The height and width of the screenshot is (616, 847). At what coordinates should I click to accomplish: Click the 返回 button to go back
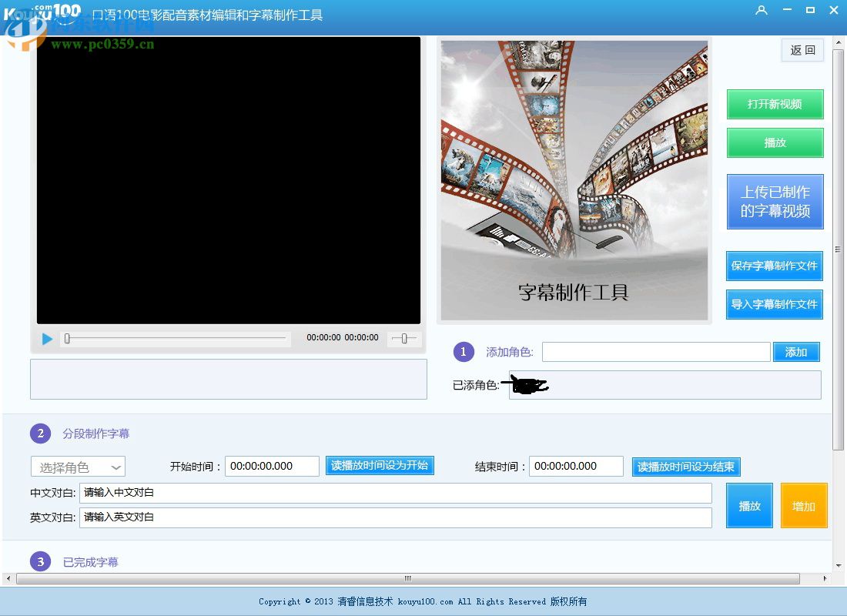(x=802, y=49)
